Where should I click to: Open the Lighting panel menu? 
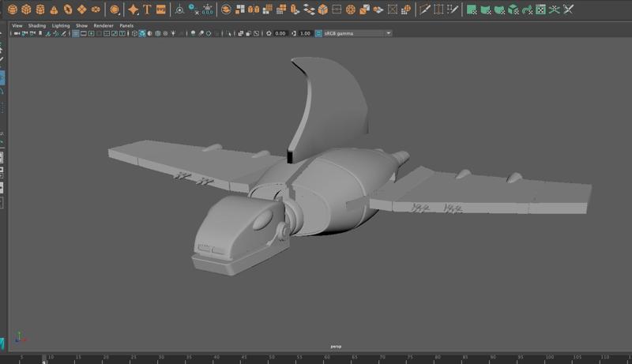coord(61,25)
